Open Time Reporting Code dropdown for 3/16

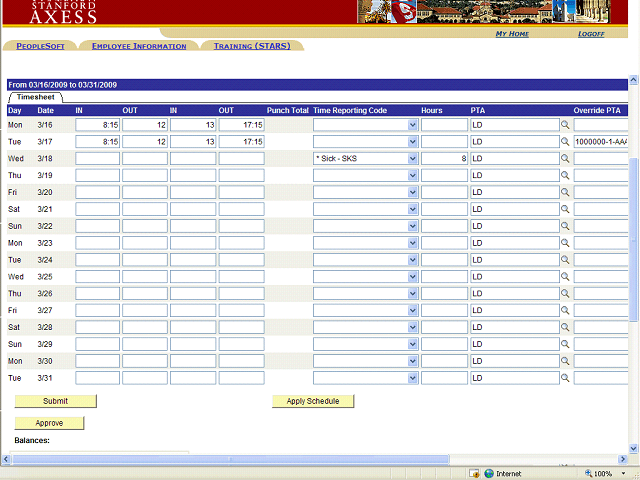pyautogui.click(x=412, y=125)
